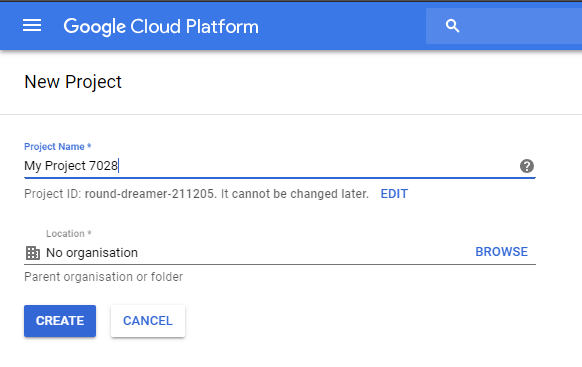The height and width of the screenshot is (367, 582).
Task: Cancel project creation
Action: pyautogui.click(x=148, y=321)
